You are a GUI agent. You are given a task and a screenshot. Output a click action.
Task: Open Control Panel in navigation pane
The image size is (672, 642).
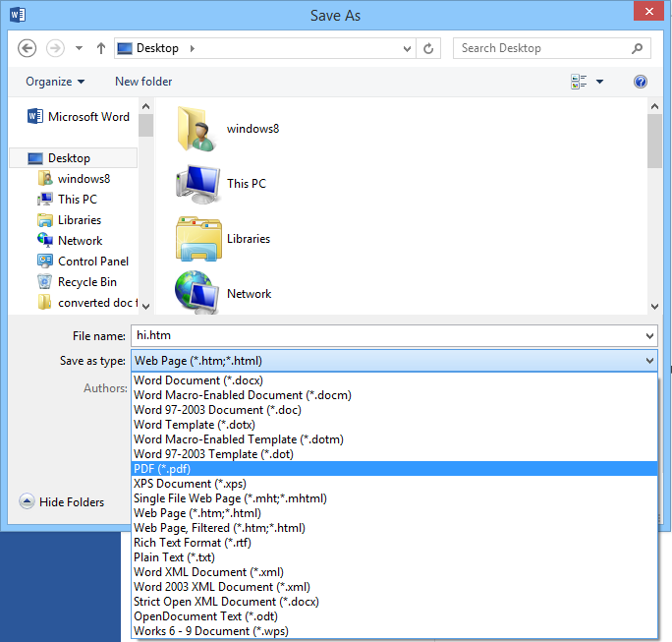83,262
